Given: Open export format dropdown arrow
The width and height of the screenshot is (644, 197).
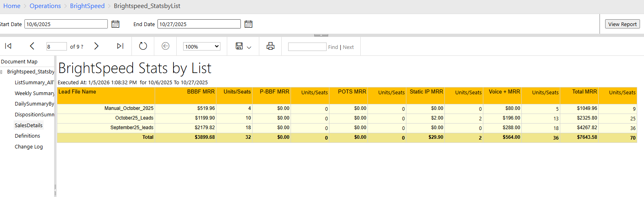Looking at the screenshot, I should [249, 47].
